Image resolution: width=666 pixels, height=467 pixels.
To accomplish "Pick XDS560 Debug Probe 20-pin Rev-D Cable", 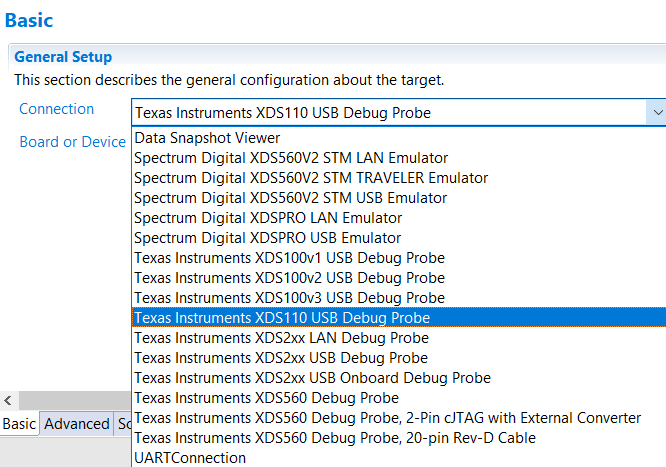I will (335, 438).
